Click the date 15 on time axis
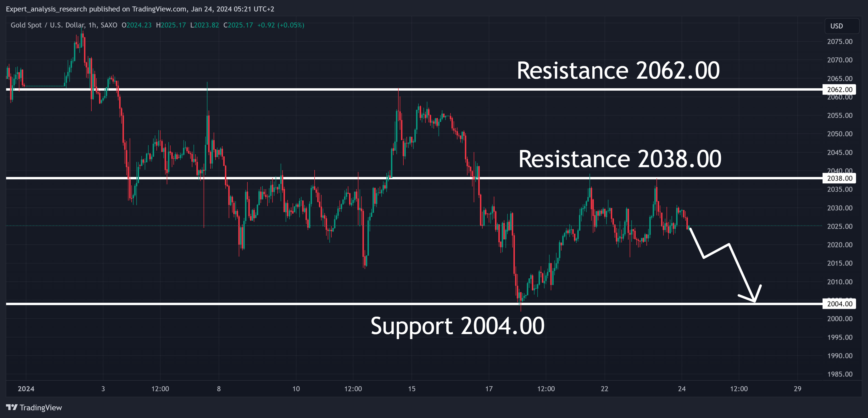Screen dimensions: 868x418 pyautogui.click(x=412, y=389)
